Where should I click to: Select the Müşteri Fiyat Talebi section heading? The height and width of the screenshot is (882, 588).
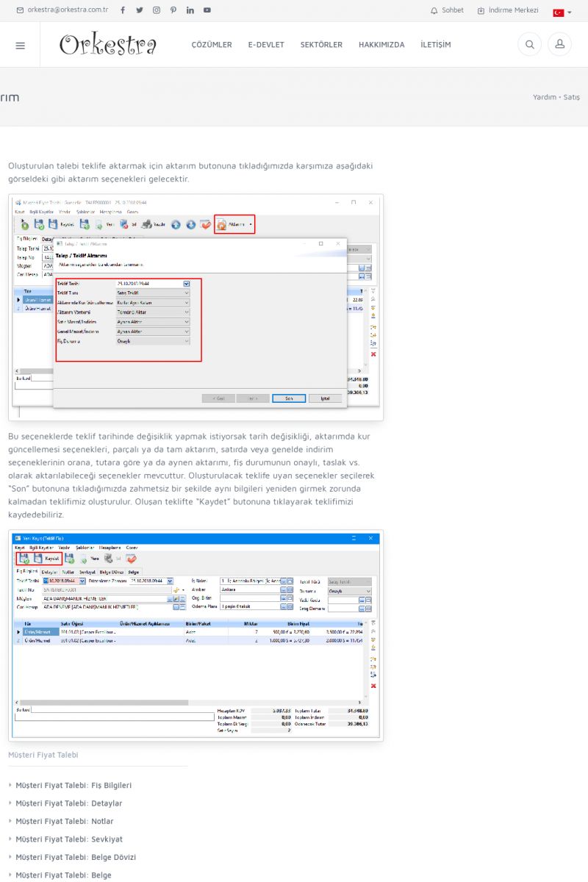tap(43, 755)
